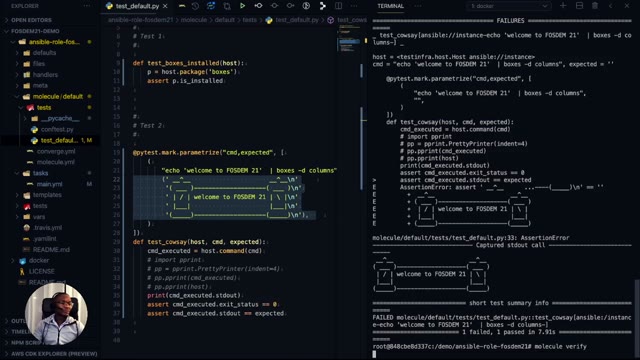
Task: Expand the OPEN EDITORS section
Action: (x=31, y=20)
